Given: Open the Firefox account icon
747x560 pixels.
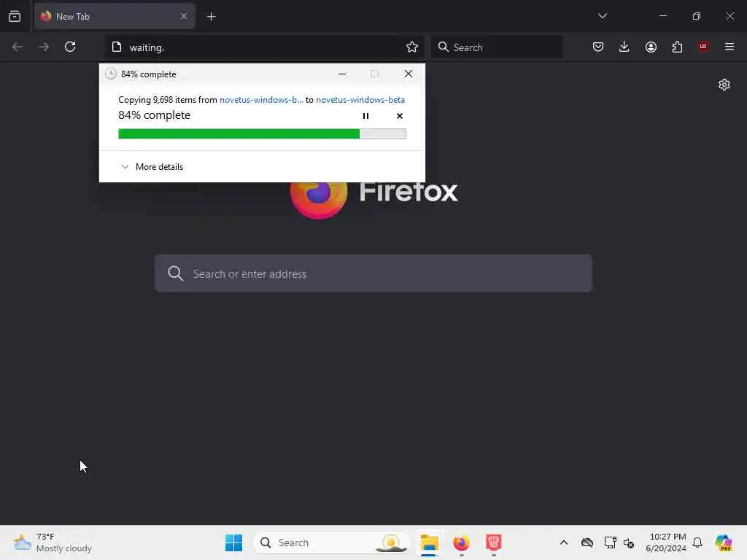Looking at the screenshot, I should pos(651,47).
